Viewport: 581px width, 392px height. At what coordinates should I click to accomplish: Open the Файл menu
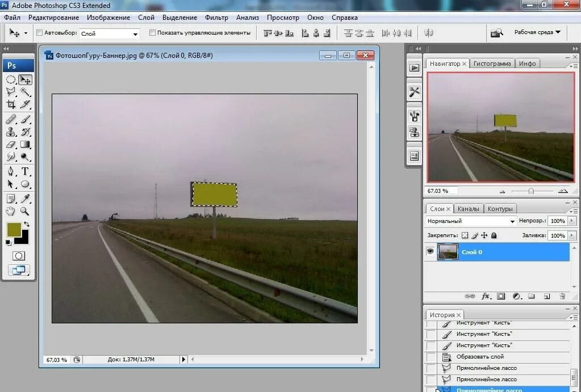point(12,18)
